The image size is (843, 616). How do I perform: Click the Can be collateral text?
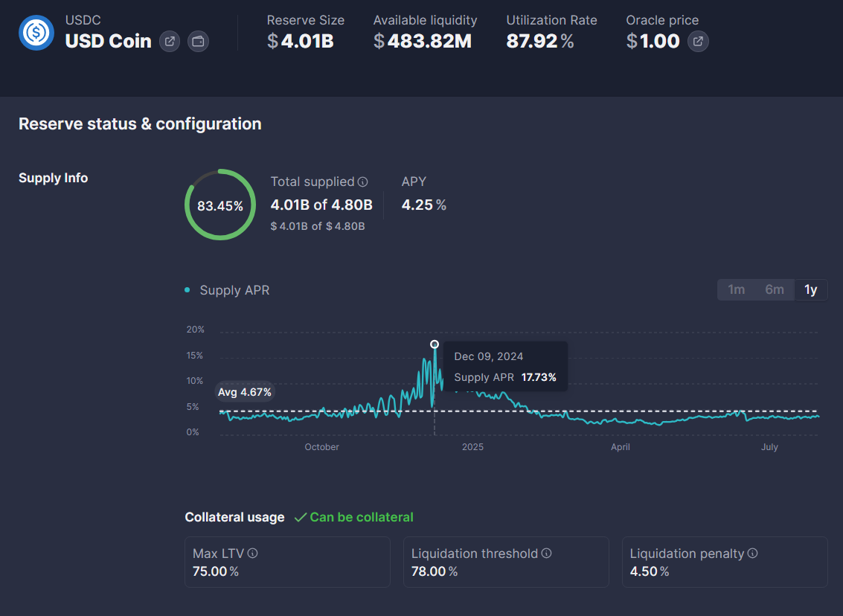point(362,517)
